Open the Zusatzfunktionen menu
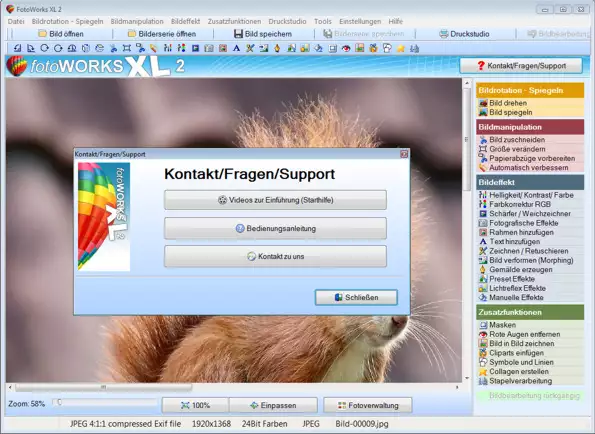 pyautogui.click(x=234, y=22)
